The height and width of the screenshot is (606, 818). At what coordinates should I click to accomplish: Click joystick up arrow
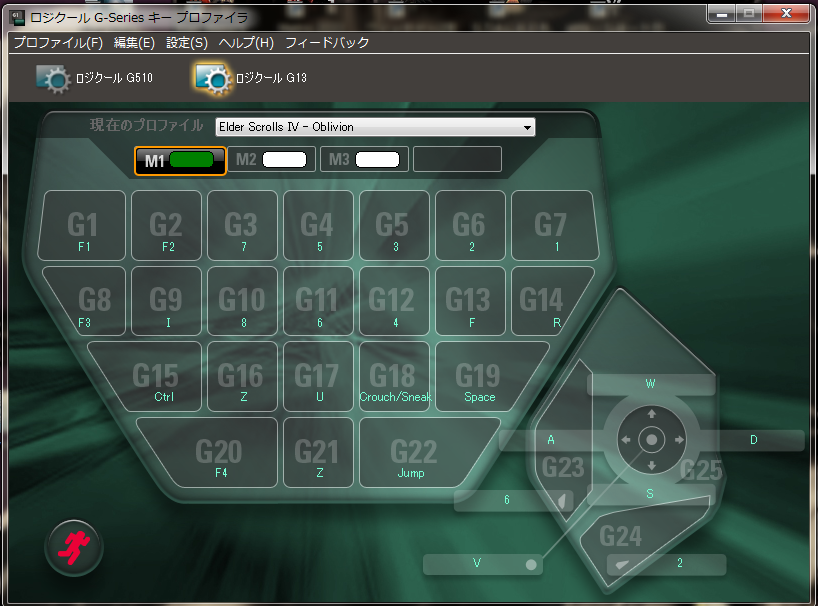pos(652,414)
